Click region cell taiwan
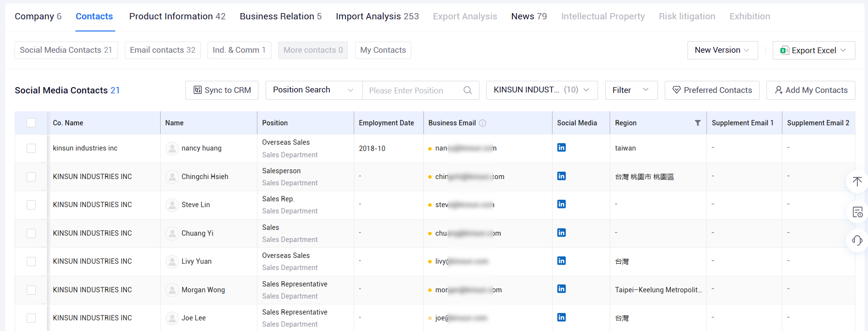This screenshot has height=331, width=868. click(x=625, y=148)
